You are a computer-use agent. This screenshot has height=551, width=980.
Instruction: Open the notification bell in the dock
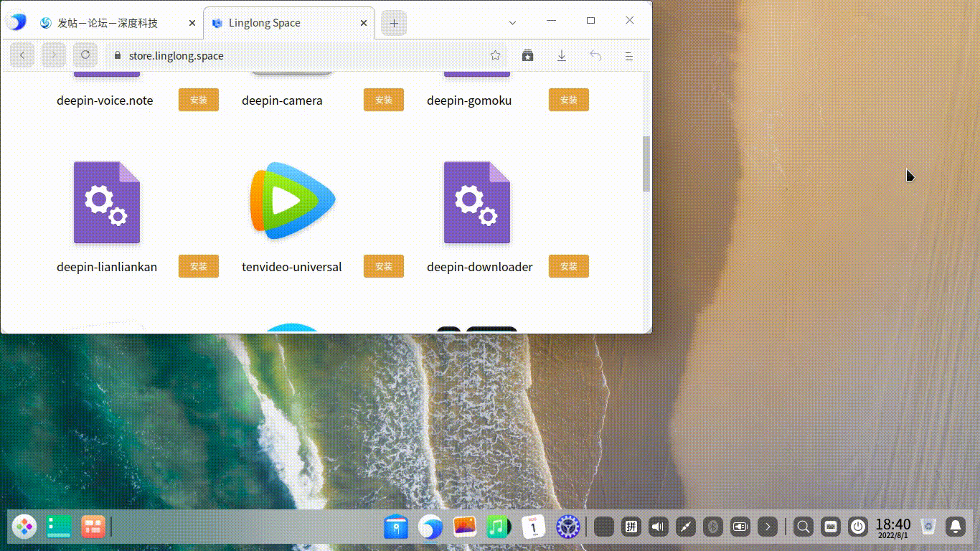pyautogui.click(x=956, y=527)
